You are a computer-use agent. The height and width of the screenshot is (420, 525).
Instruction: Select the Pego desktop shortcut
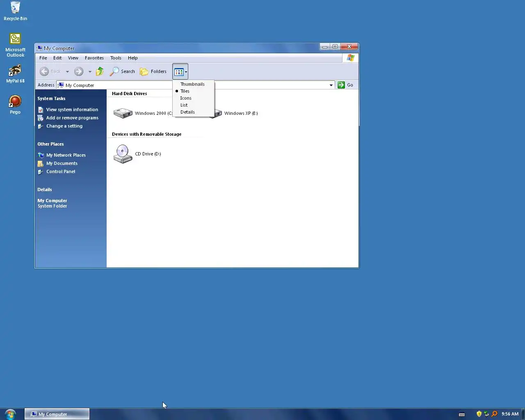click(x=15, y=105)
